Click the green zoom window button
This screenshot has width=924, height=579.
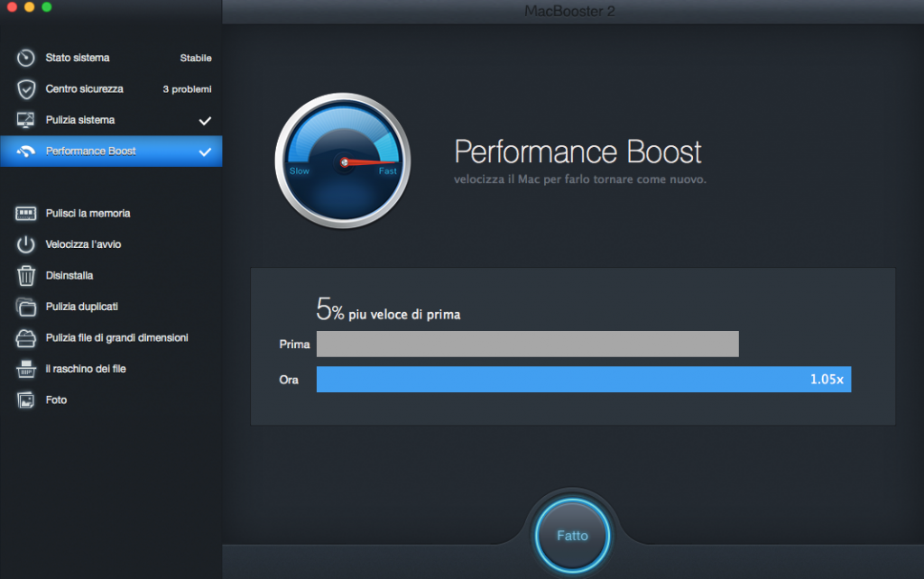pos(47,7)
